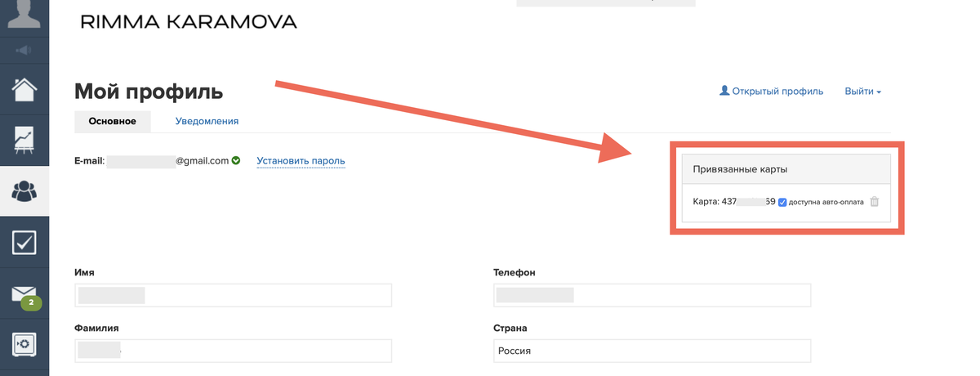The width and height of the screenshot is (980, 376).
Task: Open the chart presentation icon in sidebar
Action: [24, 141]
